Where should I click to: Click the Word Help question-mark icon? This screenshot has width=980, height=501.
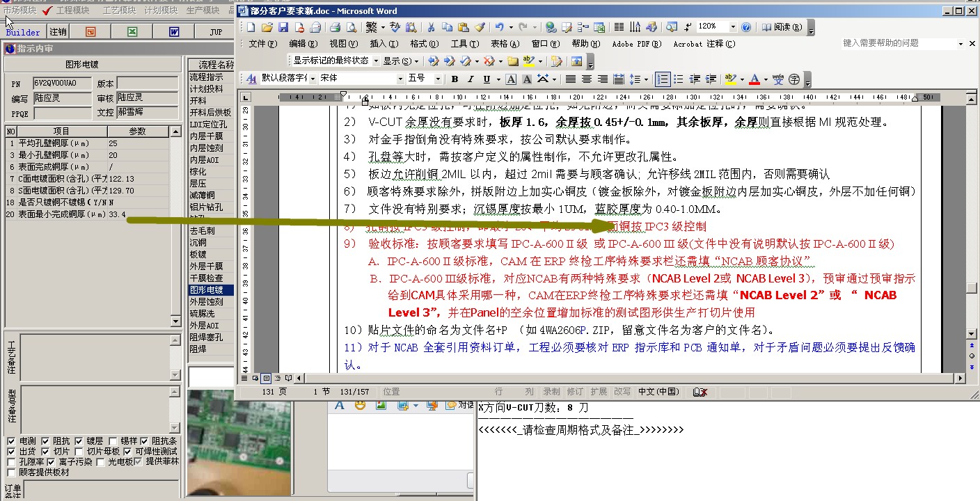pyautogui.click(x=746, y=27)
